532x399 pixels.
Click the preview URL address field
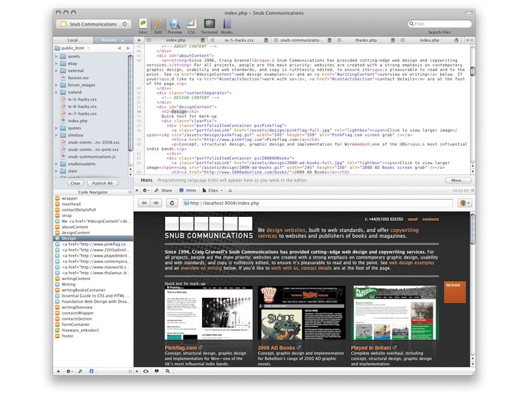click(x=318, y=203)
